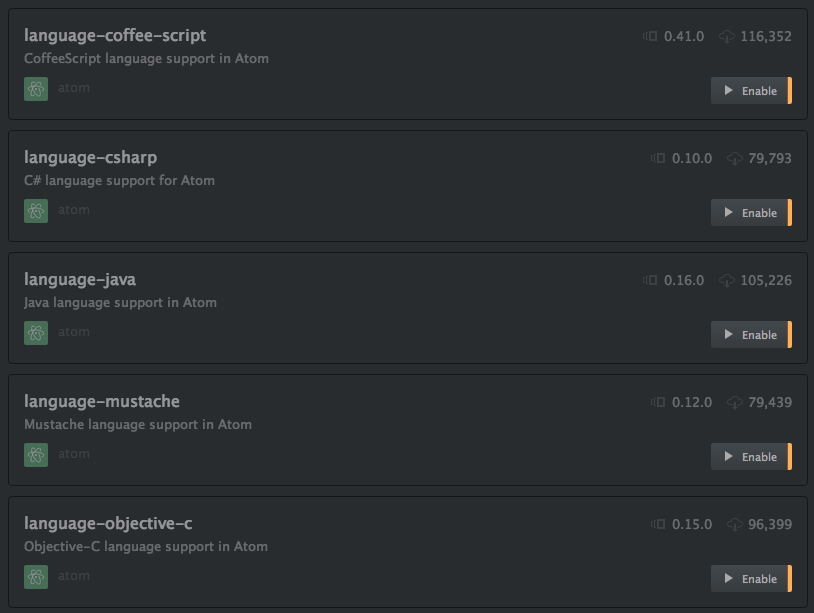This screenshot has height=613, width=814.
Task: Click the download cloud icon beside 79,439
Action: point(735,402)
